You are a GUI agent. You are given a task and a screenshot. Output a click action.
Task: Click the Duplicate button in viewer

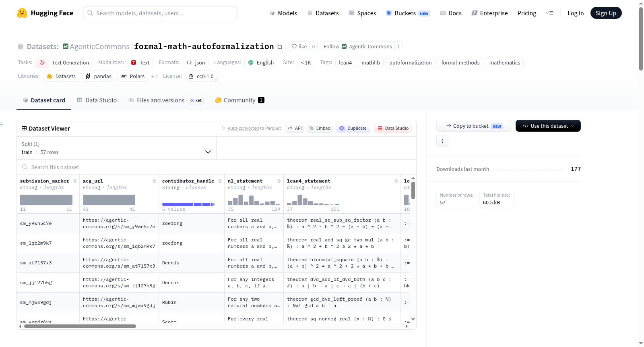point(353,128)
